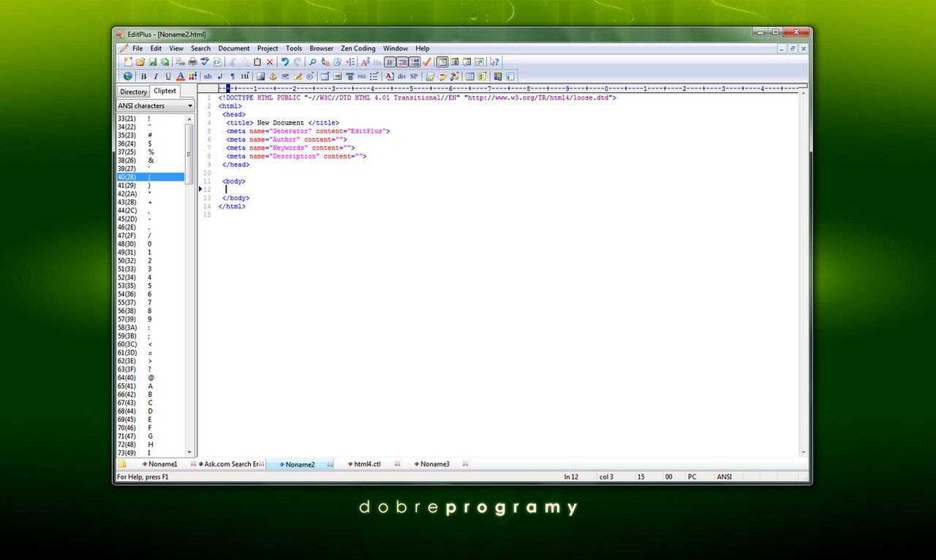The width and height of the screenshot is (936, 560).
Task: Click the Insert image icon
Action: (260, 76)
